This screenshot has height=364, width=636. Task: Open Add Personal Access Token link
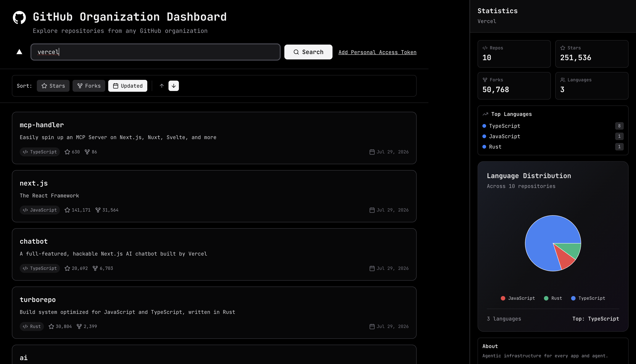tap(377, 52)
